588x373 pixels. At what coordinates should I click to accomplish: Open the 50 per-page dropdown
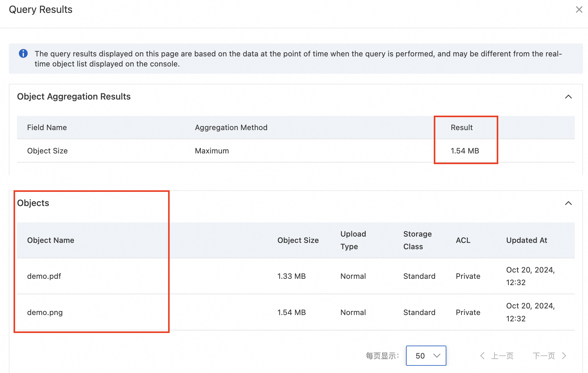click(x=426, y=356)
